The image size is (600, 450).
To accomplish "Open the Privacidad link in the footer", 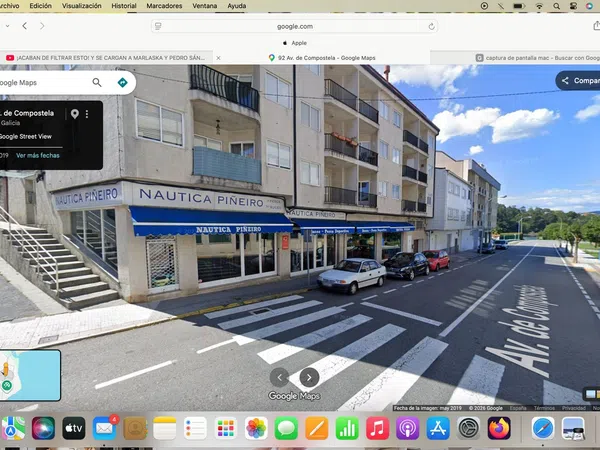I will (574, 408).
